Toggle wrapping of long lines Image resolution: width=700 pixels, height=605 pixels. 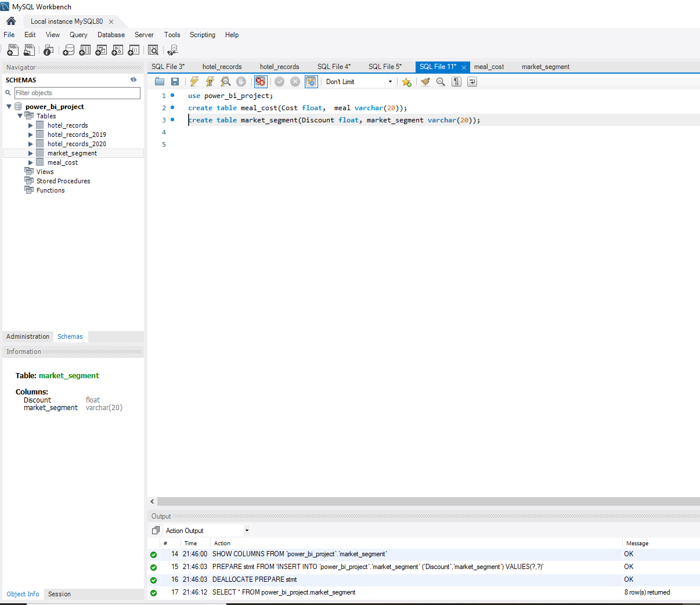pyautogui.click(x=472, y=81)
